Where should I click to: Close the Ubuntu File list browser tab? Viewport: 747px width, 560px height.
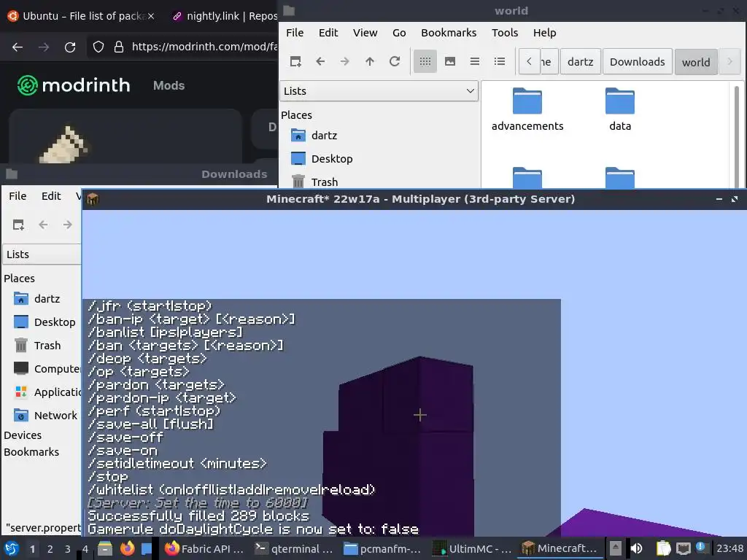[150, 16]
